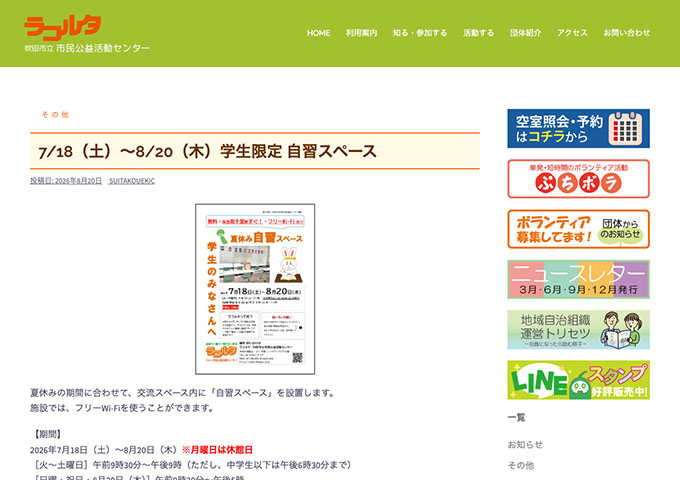Click the article title 学生限定 自習スペース
The image size is (680, 480).
[207, 151]
